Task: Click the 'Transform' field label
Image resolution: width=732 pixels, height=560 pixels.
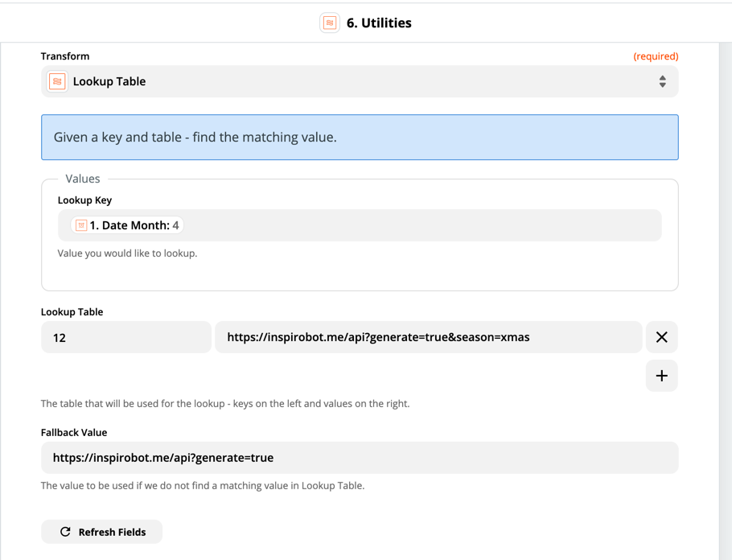Action: (x=65, y=56)
